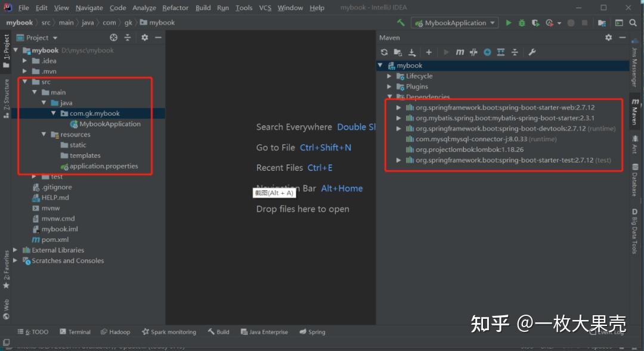The width and height of the screenshot is (644, 351).
Task: Open the Navigate menu
Action: (x=89, y=8)
